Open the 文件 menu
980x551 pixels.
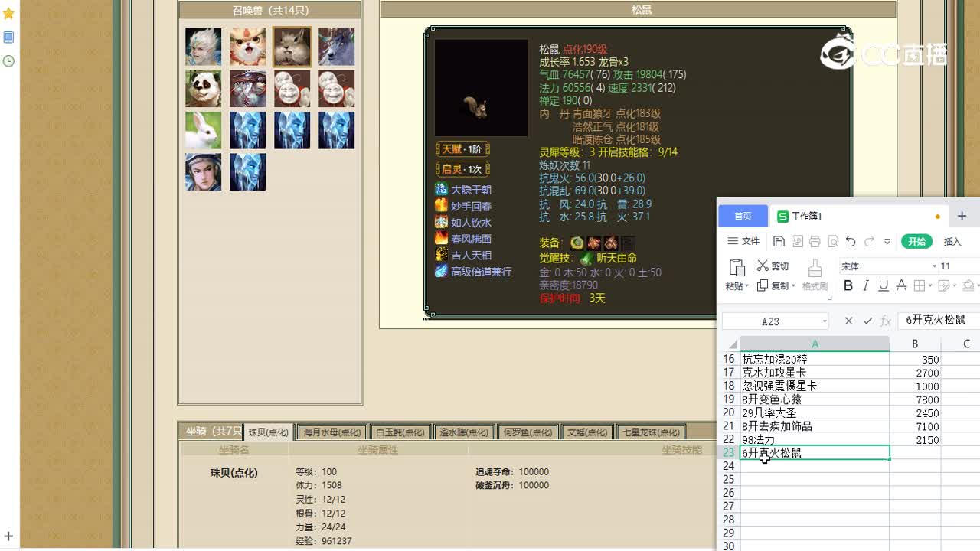click(x=743, y=241)
